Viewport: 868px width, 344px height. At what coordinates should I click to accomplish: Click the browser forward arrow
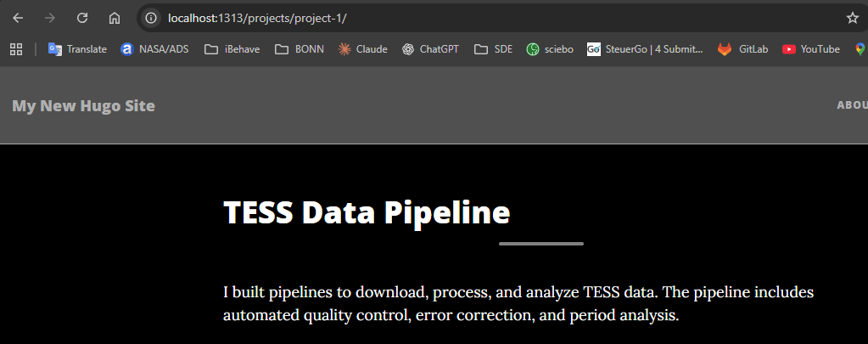(50, 18)
